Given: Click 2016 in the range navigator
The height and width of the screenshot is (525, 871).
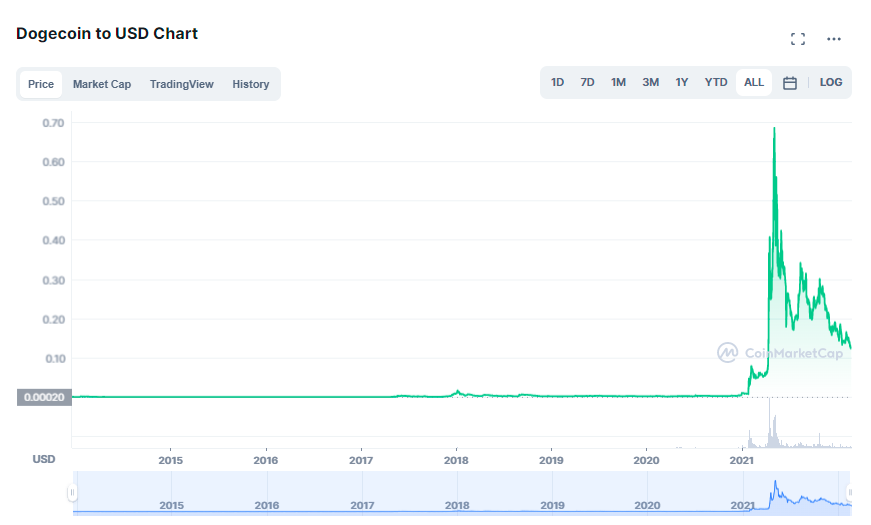Looking at the screenshot, I should [267, 505].
